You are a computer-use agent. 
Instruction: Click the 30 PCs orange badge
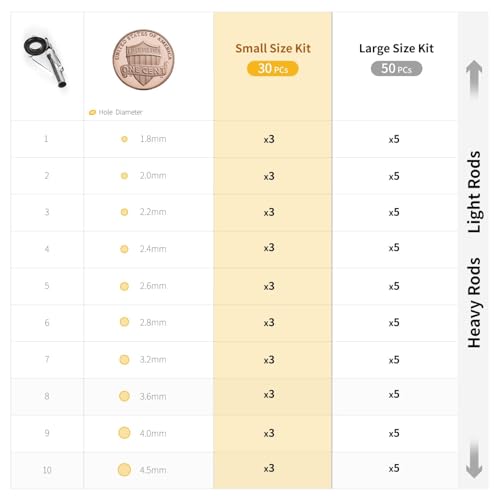273,69
